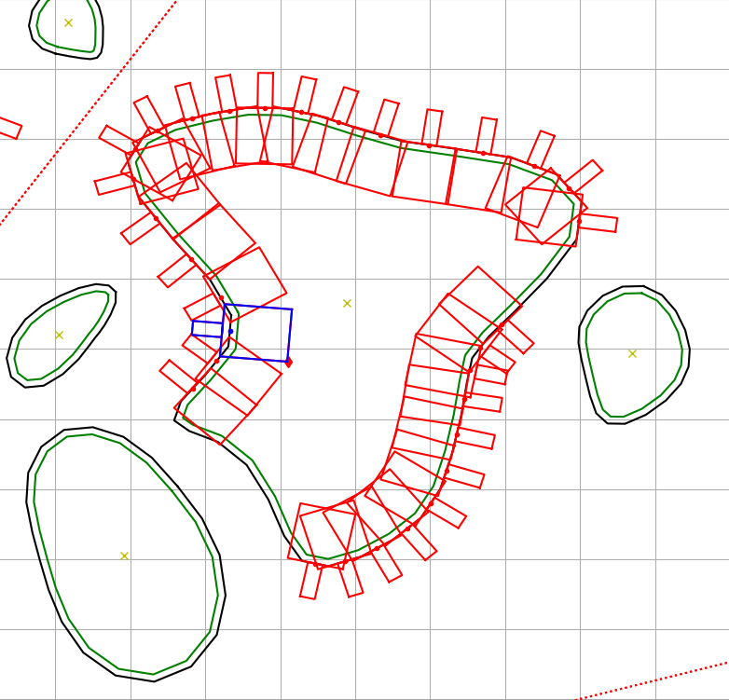The image size is (729, 700).
Task: Click the red dotted line in the bottom-right corner
Action: point(652,681)
